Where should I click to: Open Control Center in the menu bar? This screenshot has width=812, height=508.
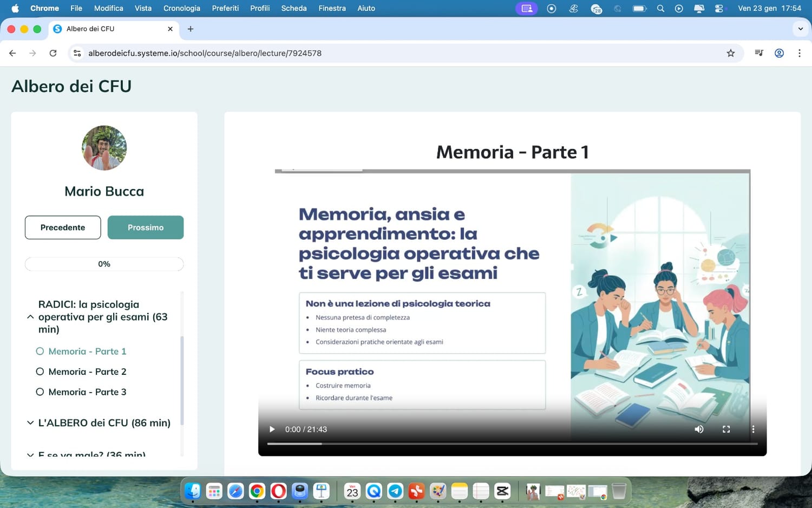(719, 8)
